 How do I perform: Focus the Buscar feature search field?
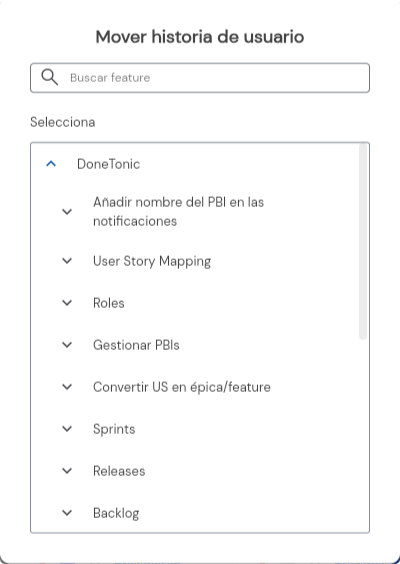pos(200,78)
